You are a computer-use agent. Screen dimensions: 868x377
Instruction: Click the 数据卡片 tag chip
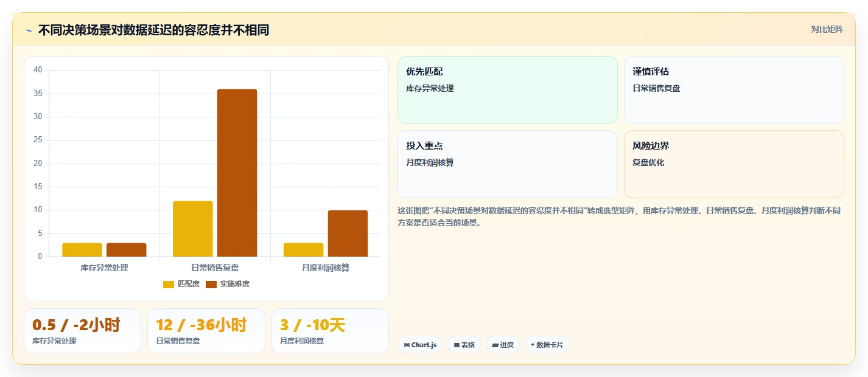point(547,345)
